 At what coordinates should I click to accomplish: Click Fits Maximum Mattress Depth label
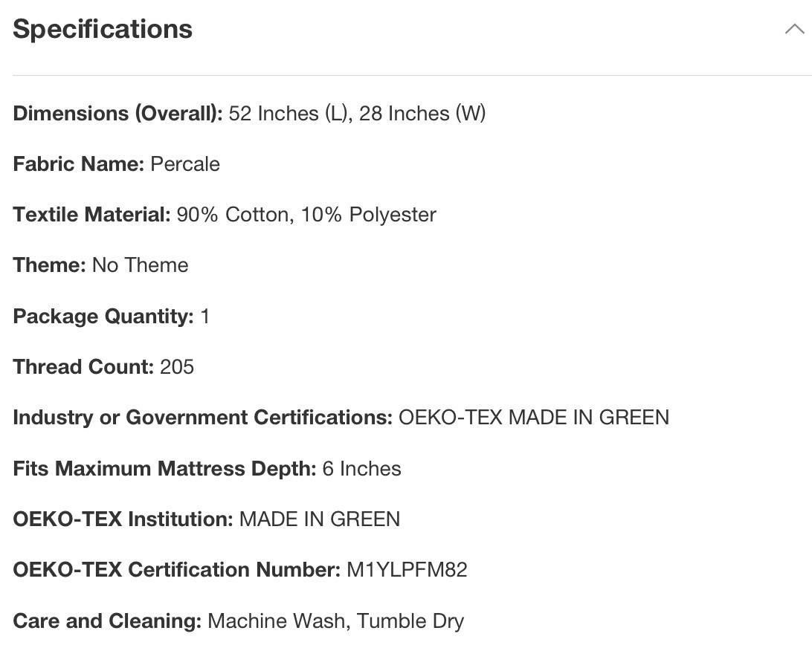[x=164, y=468]
